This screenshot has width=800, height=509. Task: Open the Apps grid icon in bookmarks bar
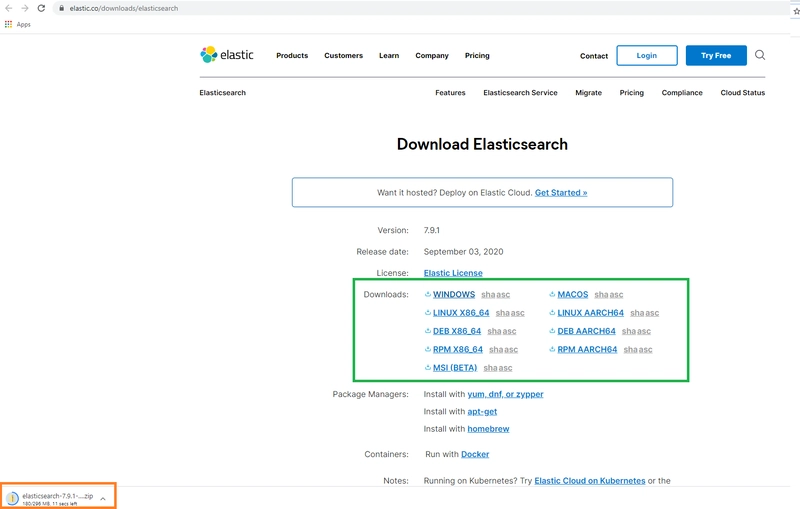coord(8,24)
